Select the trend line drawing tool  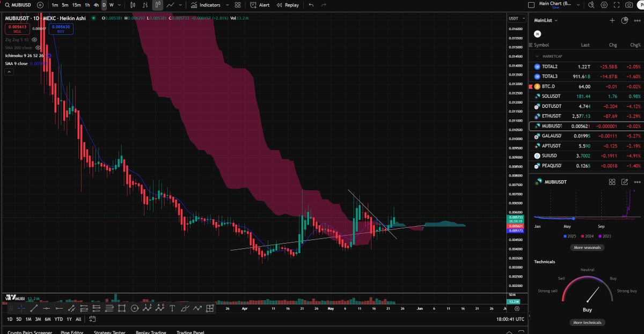34,308
